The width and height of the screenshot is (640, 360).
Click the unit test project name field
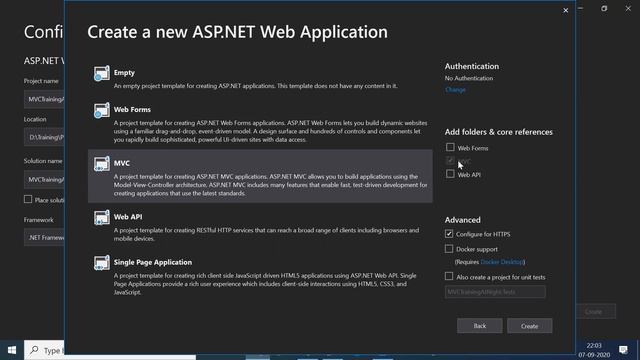[x=495, y=292]
